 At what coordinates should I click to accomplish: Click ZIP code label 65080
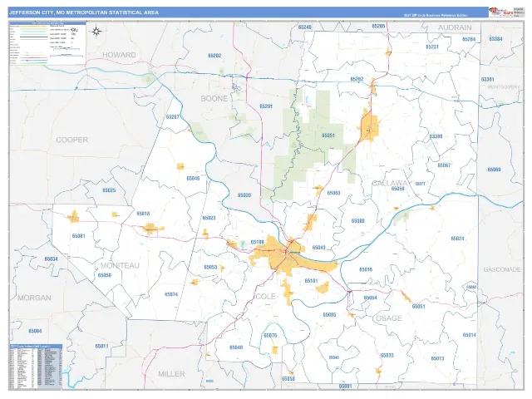(x=357, y=221)
